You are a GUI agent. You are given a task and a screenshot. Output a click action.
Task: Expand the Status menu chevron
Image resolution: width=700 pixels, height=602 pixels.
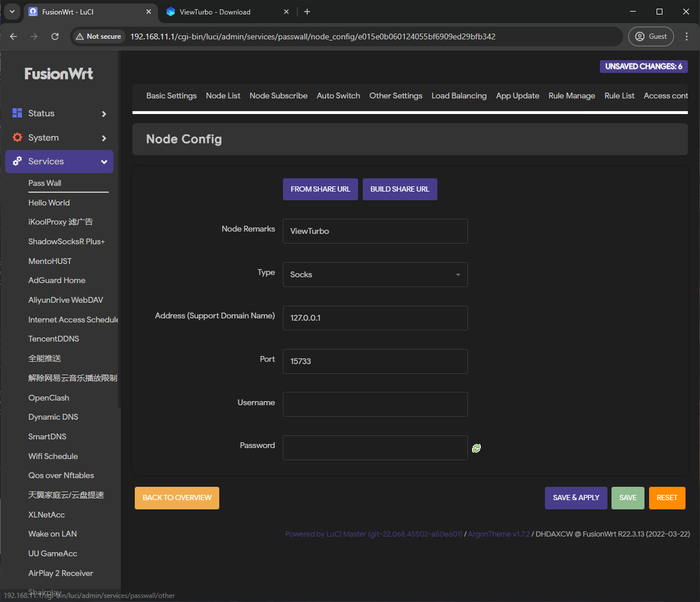(104, 114)
